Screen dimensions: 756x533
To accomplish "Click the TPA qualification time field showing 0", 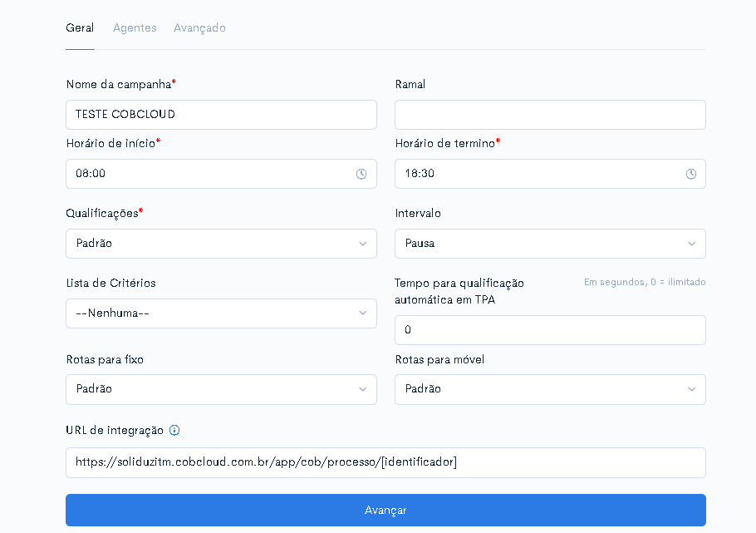I will pos(550,330).
